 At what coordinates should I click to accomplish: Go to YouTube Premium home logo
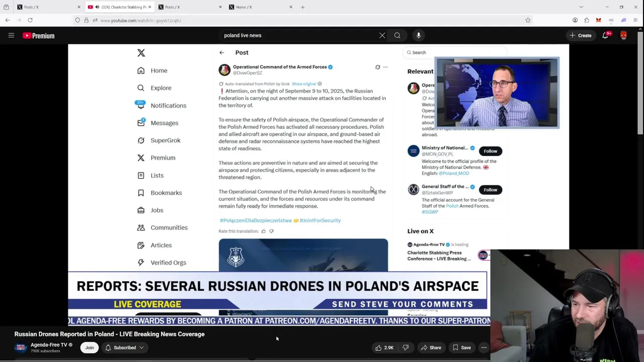click(x=39, y=35)
